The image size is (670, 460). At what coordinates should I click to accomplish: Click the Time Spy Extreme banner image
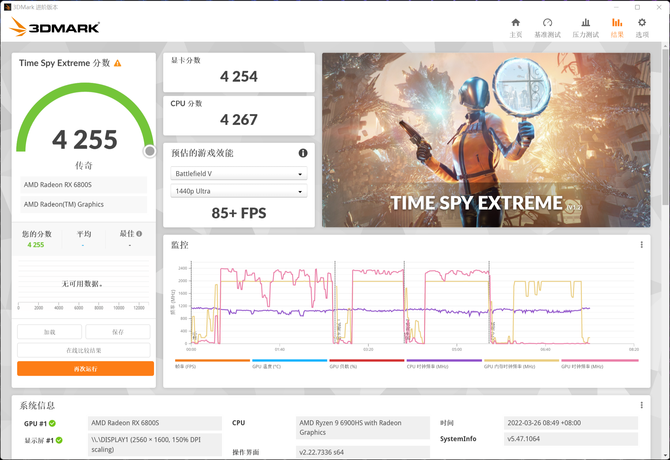click(486, 140)
